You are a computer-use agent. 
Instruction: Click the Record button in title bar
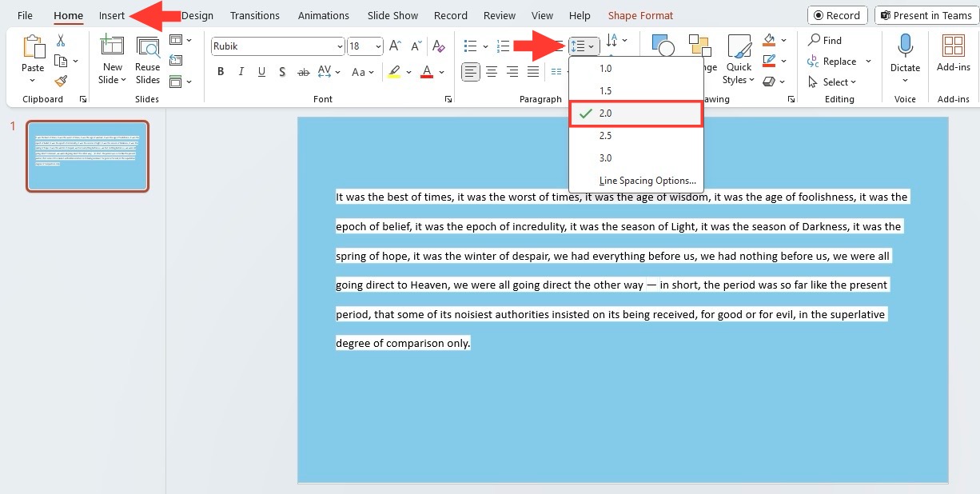click(837, 15)
